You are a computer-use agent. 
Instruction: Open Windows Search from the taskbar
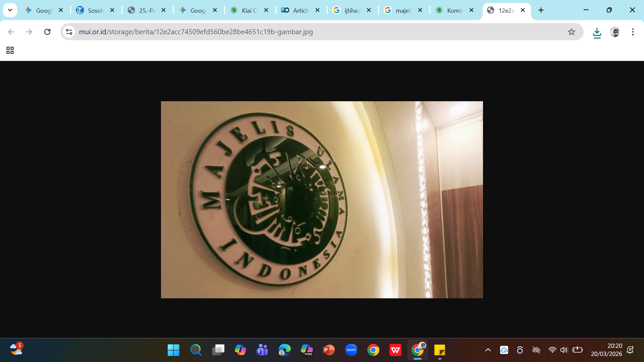coord(196,350)
